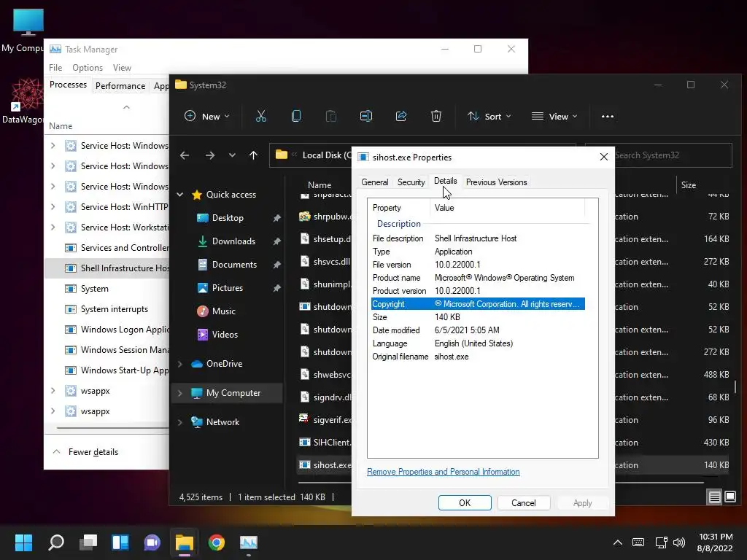Open Pictures in Quick access
This screenshot has height=560, width=747.
pos(228,288)
